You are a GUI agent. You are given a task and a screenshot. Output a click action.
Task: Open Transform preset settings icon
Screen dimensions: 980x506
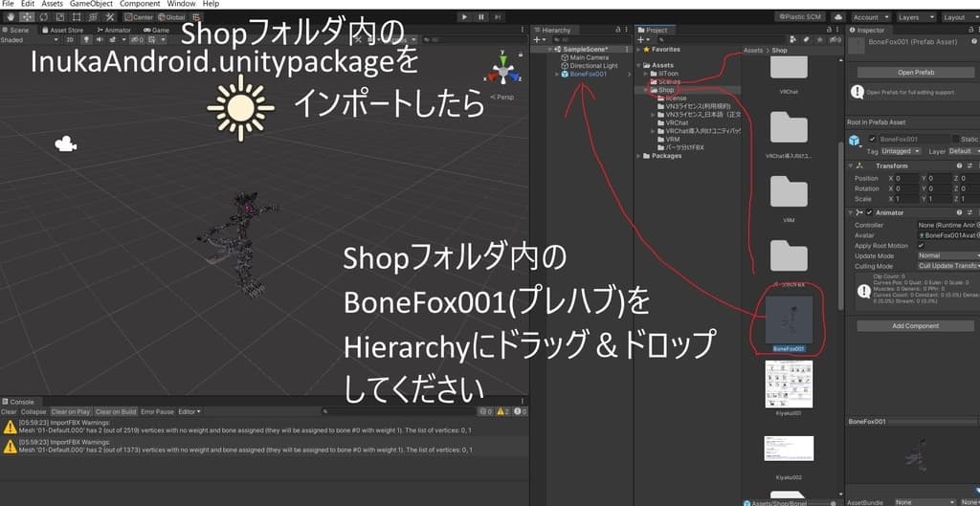pyautogui.click(x=969, y=165)
